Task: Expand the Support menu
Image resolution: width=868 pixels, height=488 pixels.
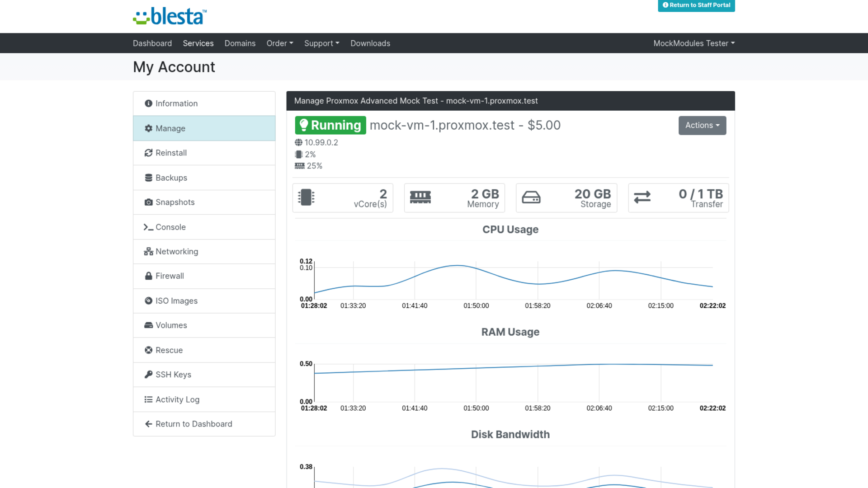Action: [322, 43]
